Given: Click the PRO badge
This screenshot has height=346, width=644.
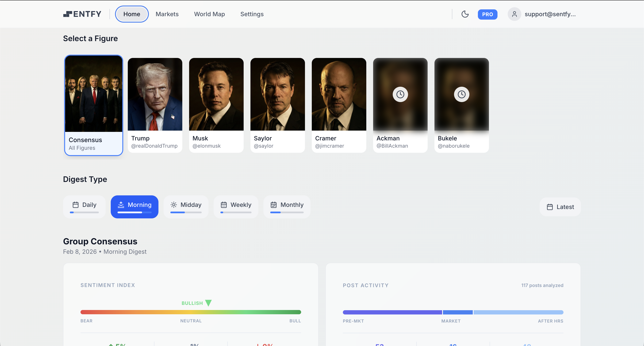Looking at the screenshot, I should tap(487, 14).
